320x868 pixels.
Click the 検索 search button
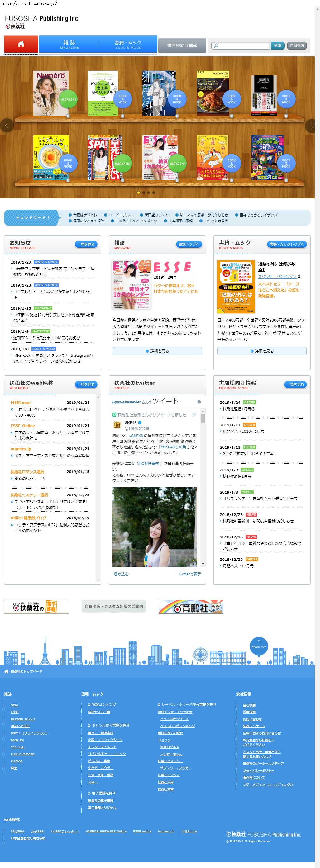(278, 45)
